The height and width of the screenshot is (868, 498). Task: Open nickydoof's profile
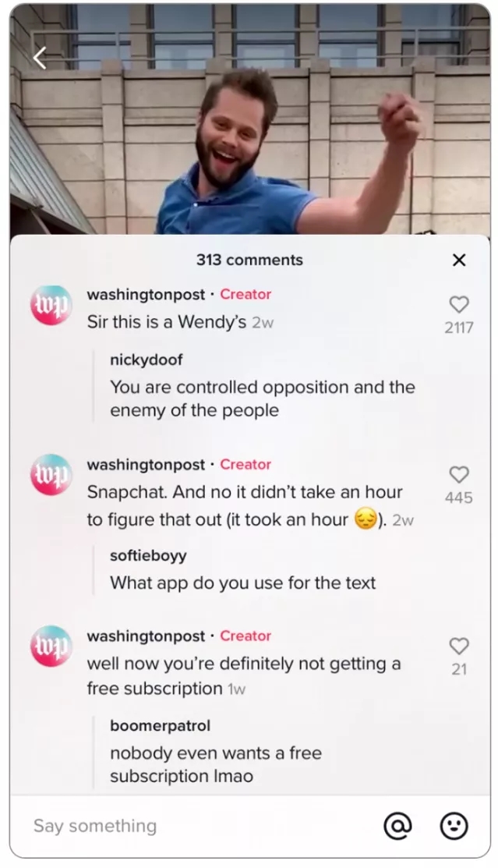pyautogui.click(x=146, y=360)
